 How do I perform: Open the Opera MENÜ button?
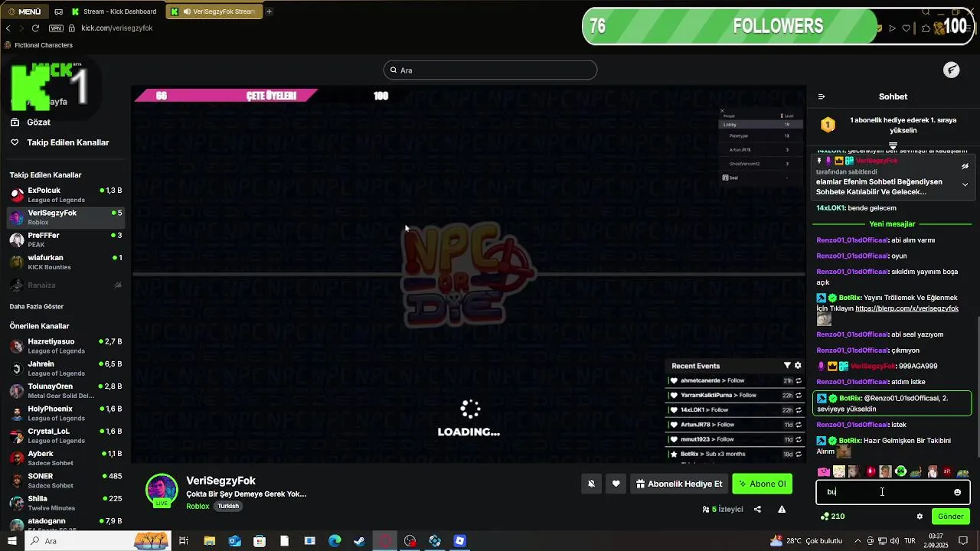point(24,11)
